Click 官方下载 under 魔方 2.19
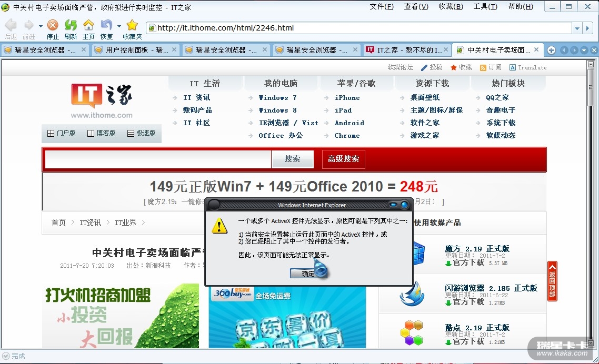599x364 pixels. (465, 263)
